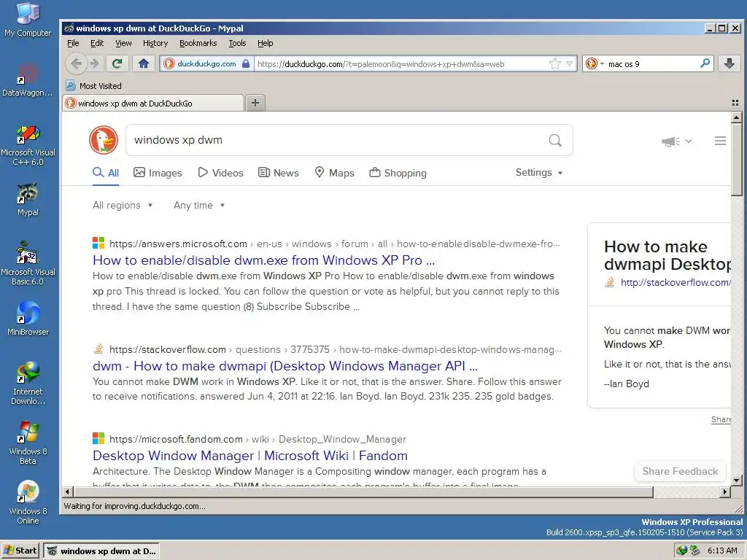The width and height of the screenshot is (747, 560).
Task: Open Desktop Window Manager Fandom result
Action: click(250, 456)
